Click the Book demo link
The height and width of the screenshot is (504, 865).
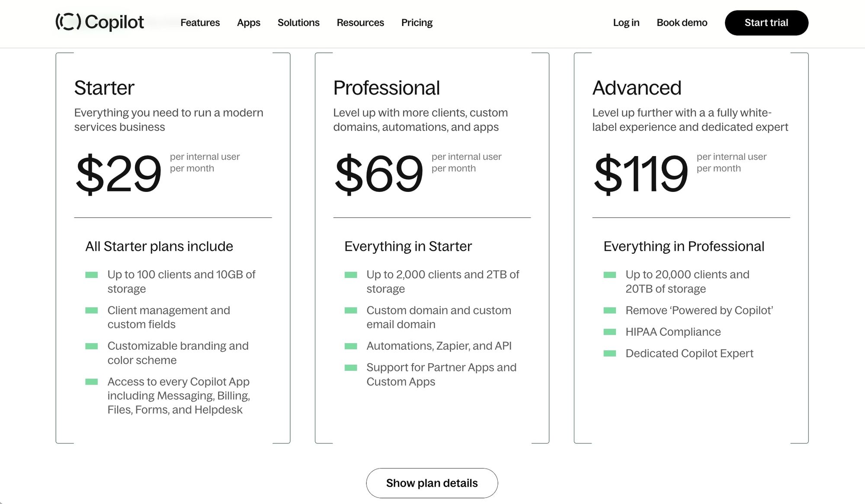(682, 22)
